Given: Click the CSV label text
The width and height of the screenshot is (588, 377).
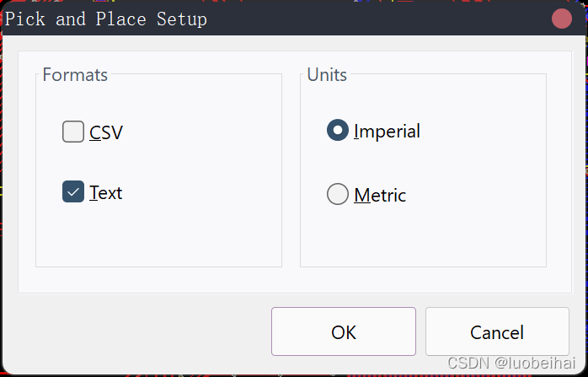Looking at the screenshot, I should tap(106, 132).
